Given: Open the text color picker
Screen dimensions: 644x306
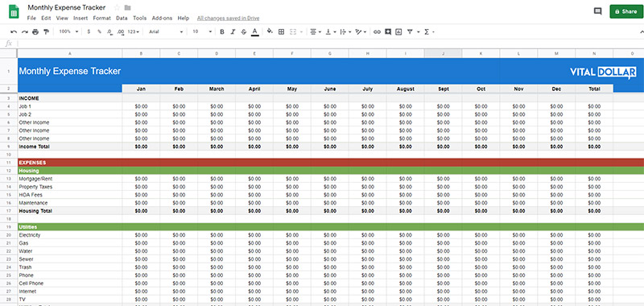Looking at the screenshot, I should pos(254,32).
